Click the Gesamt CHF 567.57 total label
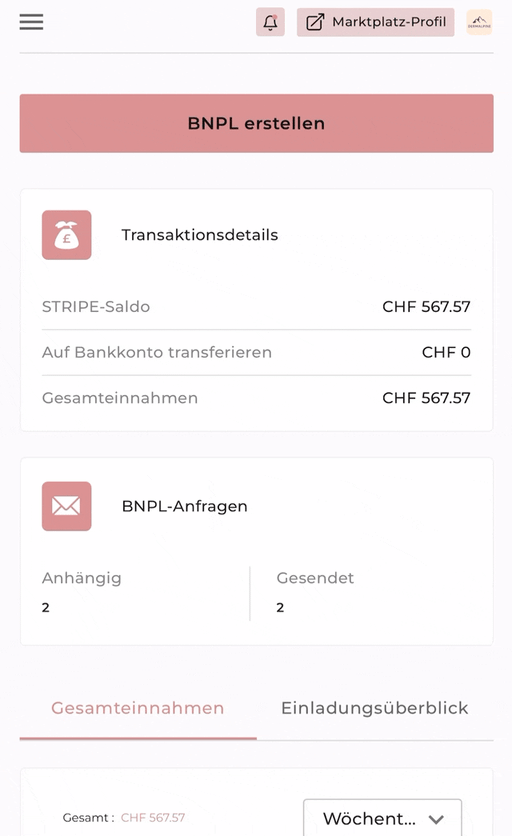512x836 pixels. coord(124,817)
